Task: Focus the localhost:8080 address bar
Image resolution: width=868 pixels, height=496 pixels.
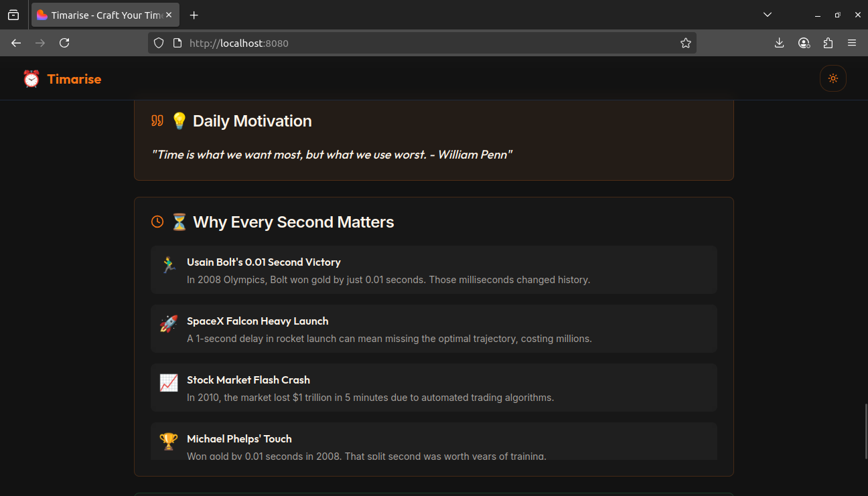Action: point(422,43)
